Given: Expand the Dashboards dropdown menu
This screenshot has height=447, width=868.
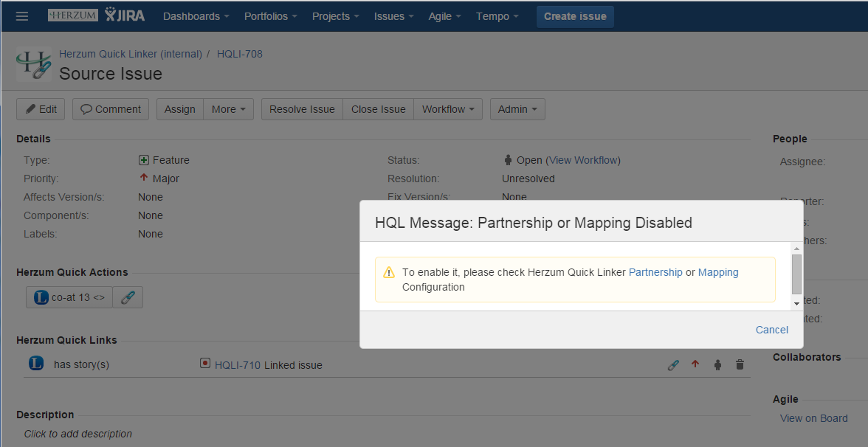Looking at the screenshot, I should 196,16.
